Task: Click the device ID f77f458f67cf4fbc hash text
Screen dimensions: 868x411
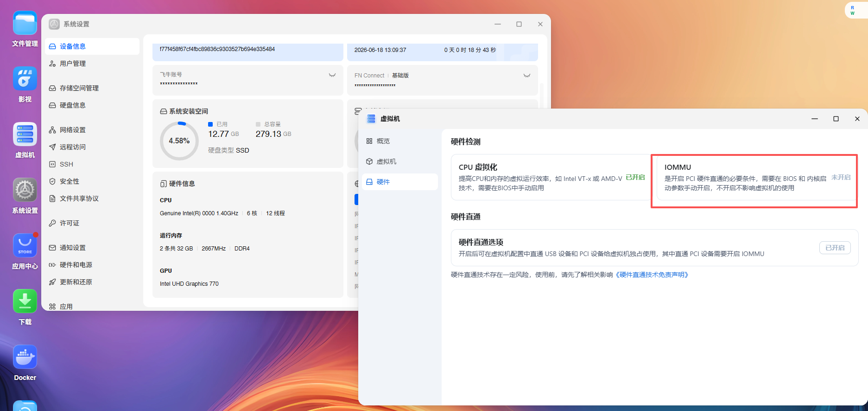Action: coord(217,49)
